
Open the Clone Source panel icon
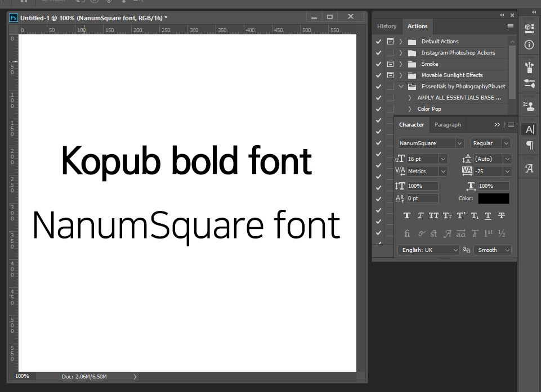pyautogui.click(x=529, y=105)
